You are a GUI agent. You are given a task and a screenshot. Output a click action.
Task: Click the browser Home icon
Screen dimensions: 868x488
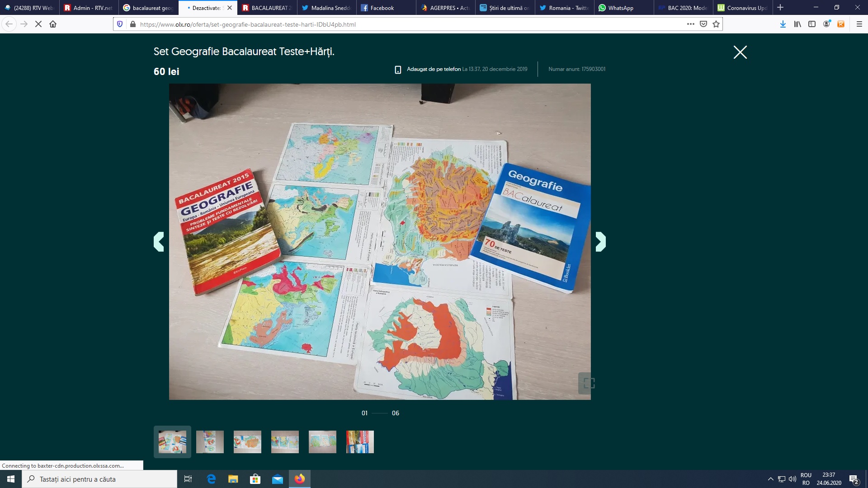pos(53,24)
